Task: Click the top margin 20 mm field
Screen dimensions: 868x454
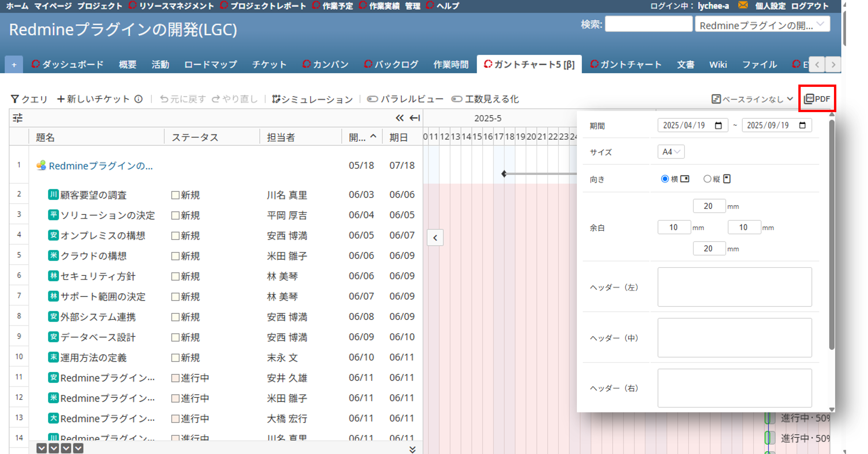Action: point(709,206)
